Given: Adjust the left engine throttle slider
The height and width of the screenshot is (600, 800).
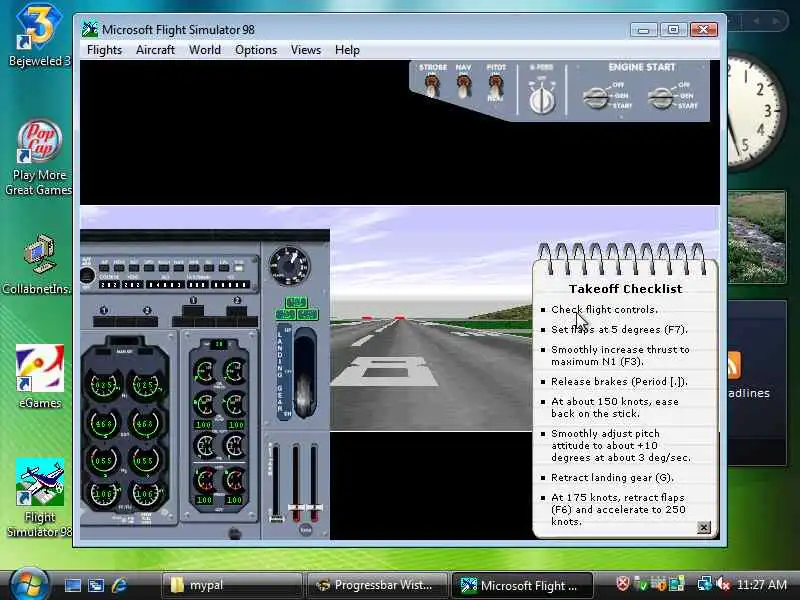Looking at the screenshot, I should coord(296,482).
